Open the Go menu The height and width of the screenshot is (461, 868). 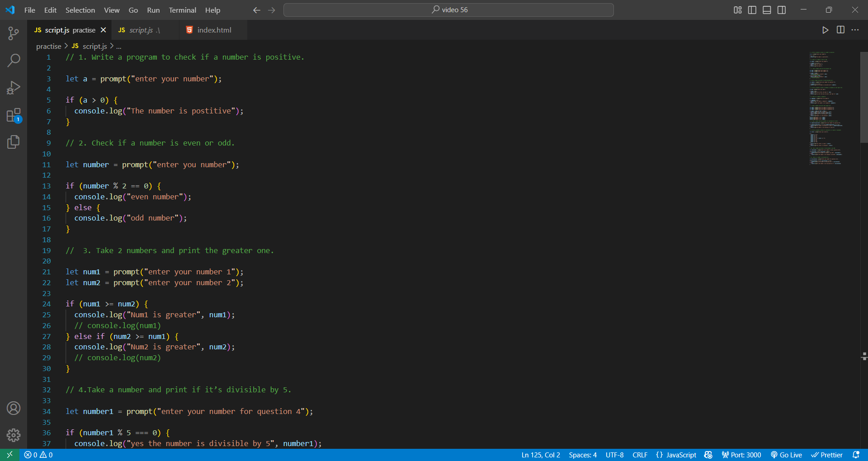(x=133, y=10)
